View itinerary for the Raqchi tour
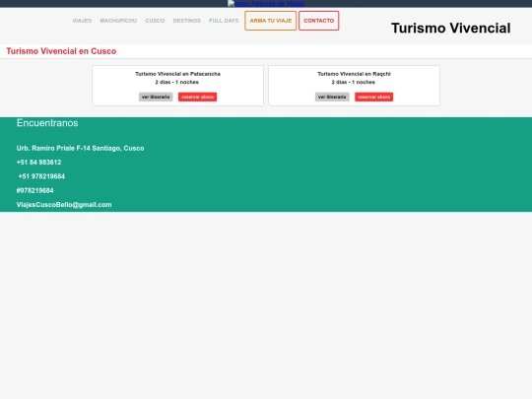Screen dimensions: 532x399 coord(332,97)
